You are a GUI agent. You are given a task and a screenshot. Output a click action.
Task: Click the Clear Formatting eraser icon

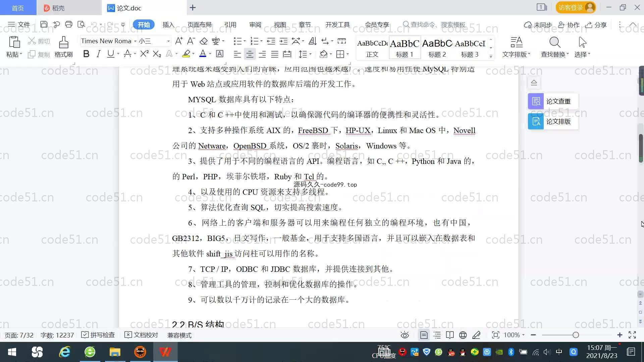click(204, 41)
